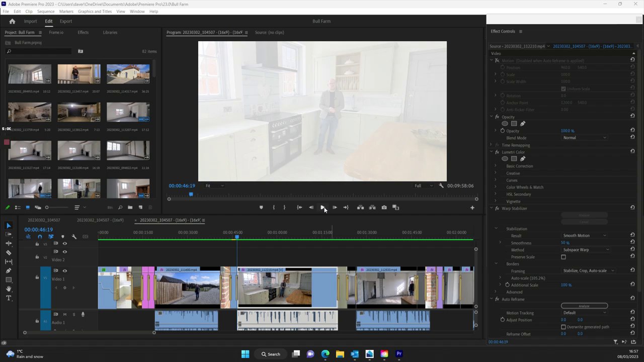Select the Type tool
The height and width of the screenshot is (362, 644).
click(9, 298)
